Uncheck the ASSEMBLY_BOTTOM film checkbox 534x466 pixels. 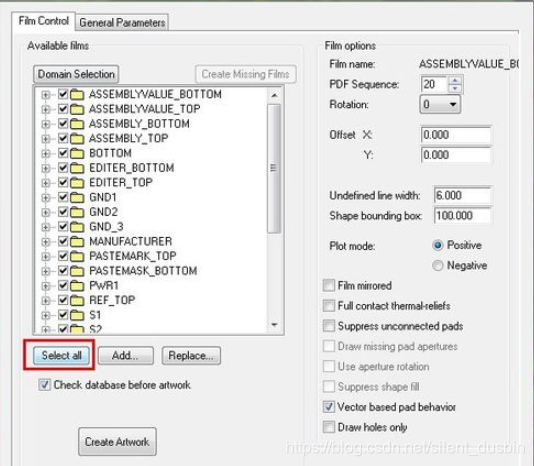63,123
